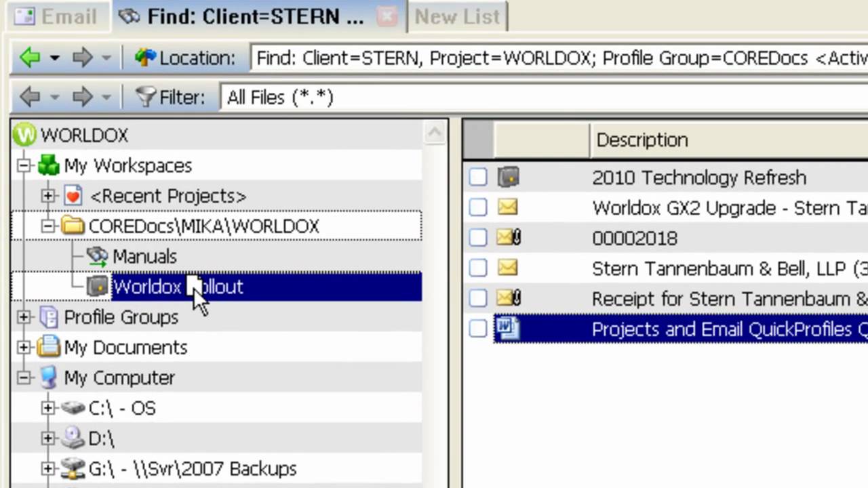The height and width of the screenshot is (488, 868).
Task: Click the Worldox Rollout safe icon
Action: [98, 287]
